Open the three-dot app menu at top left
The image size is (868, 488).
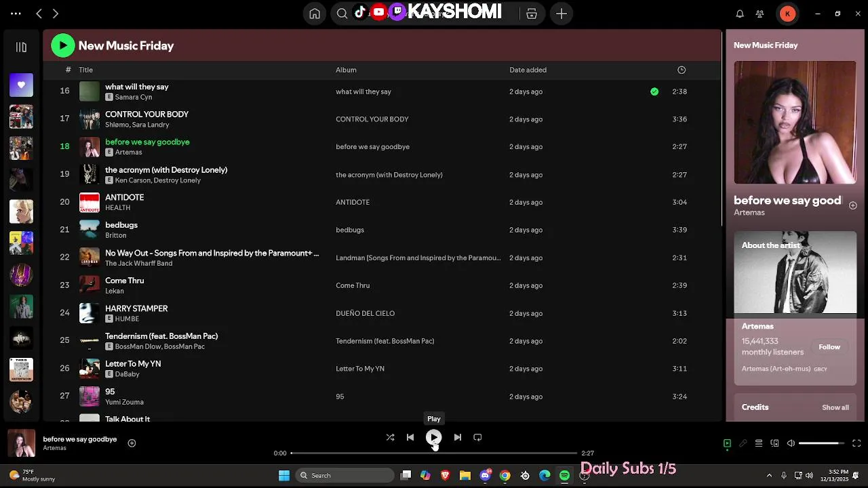point(16,14)
